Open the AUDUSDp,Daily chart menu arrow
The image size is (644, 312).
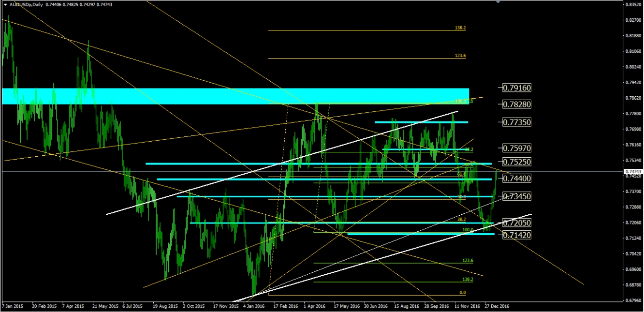pyautogui.click(x=5, y=4)
